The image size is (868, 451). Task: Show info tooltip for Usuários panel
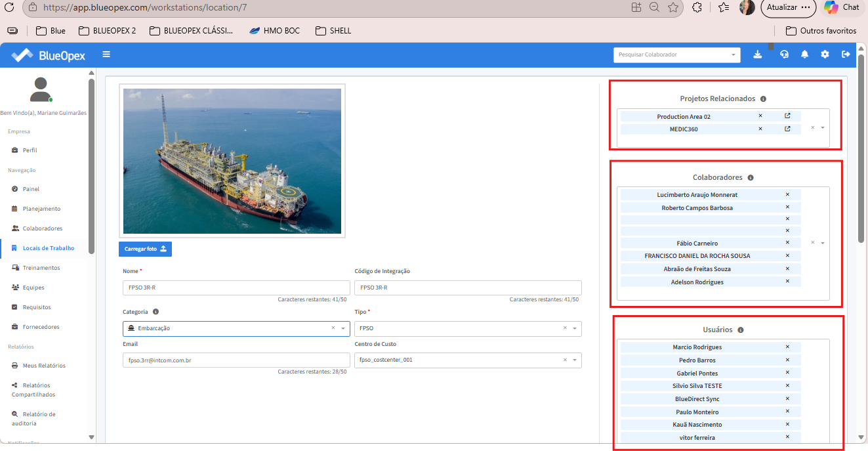pos(740,330)
